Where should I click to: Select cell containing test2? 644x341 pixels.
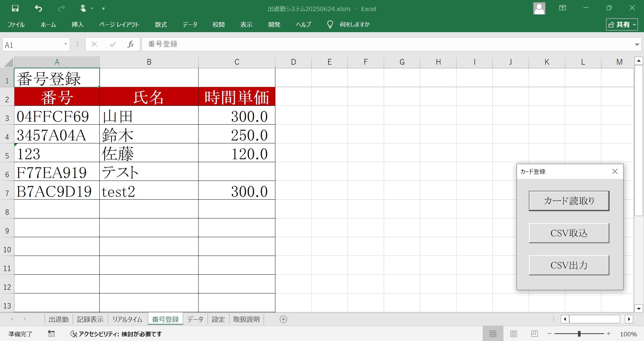(x=149, y=191)
